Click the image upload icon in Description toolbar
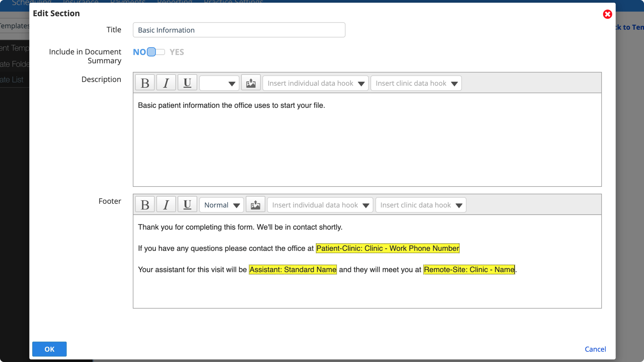 pyautogui.click(x=251, y=83)
